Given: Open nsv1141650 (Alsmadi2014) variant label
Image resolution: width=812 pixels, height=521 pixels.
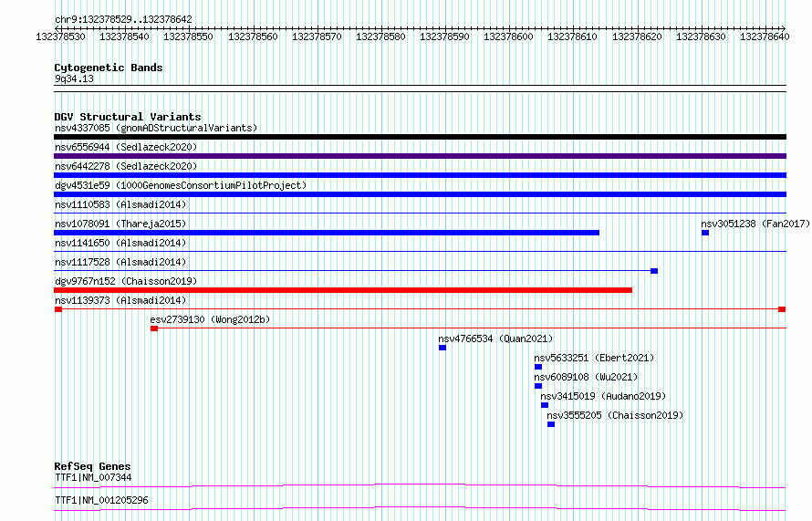Looking at the screenshot, I should (x=120, y=243).
